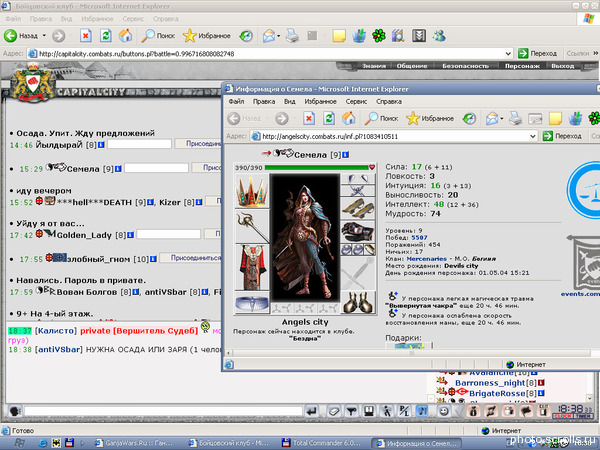Viewport: 600px width, 450px height.
Task: Click Home icon in info window toolbar
Action: [349, 119]
